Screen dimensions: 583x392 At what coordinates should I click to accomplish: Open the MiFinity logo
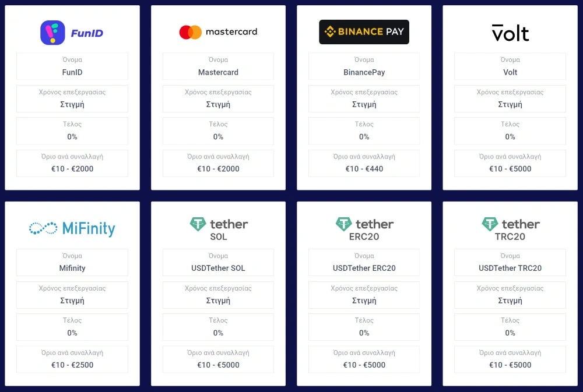[72, 228]
